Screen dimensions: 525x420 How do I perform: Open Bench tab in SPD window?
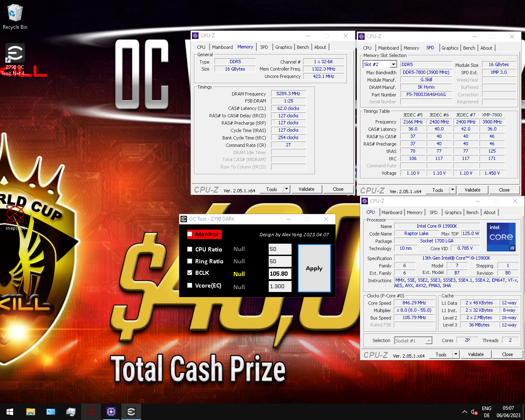(x=469, y=48)
